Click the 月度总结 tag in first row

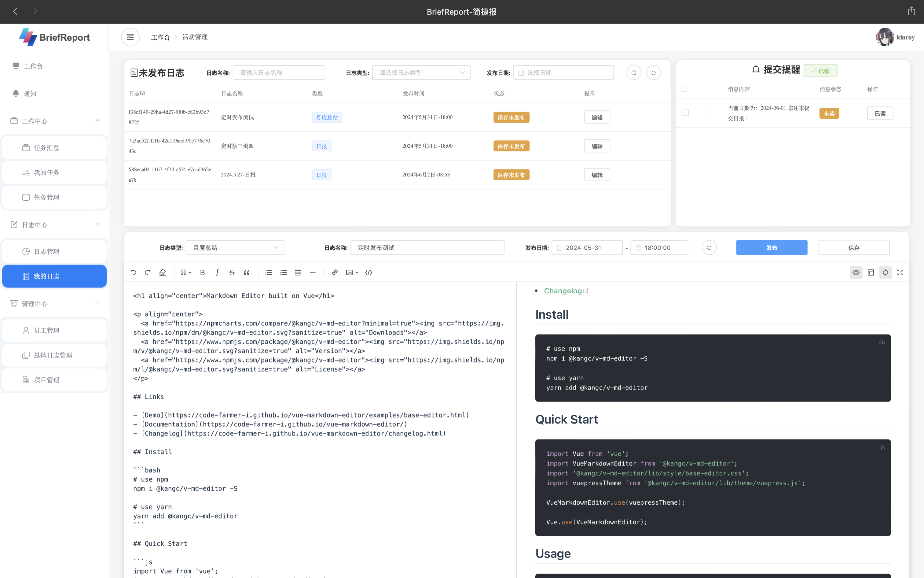(x=327, y=117)
